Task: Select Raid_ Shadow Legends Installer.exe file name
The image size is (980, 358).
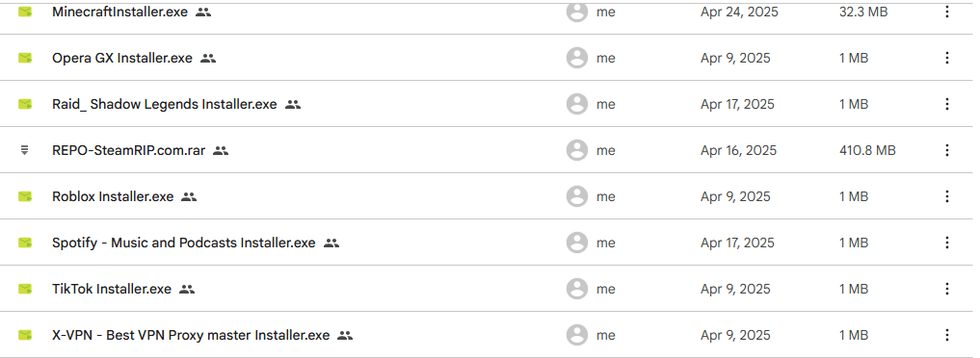Action: click(x=165, y=104)
